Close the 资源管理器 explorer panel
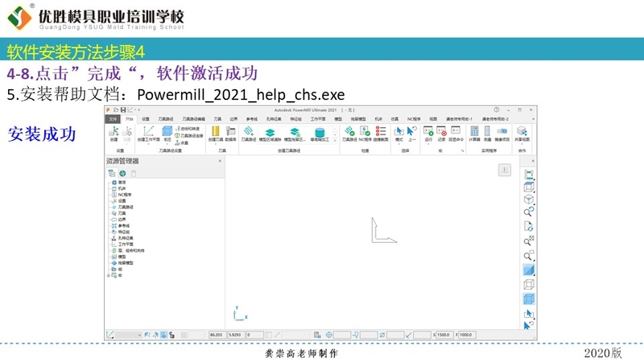Viewport: 644px width, 362px height. pos(220,161)
